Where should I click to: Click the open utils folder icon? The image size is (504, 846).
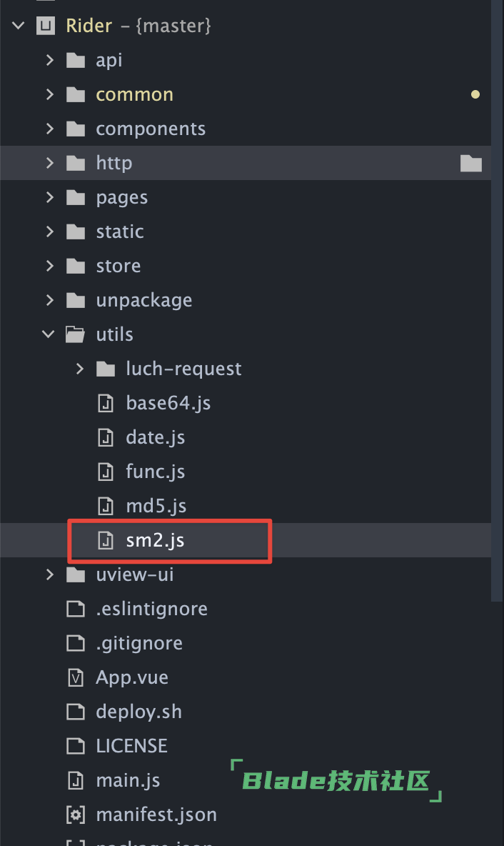tap(76, 334)
